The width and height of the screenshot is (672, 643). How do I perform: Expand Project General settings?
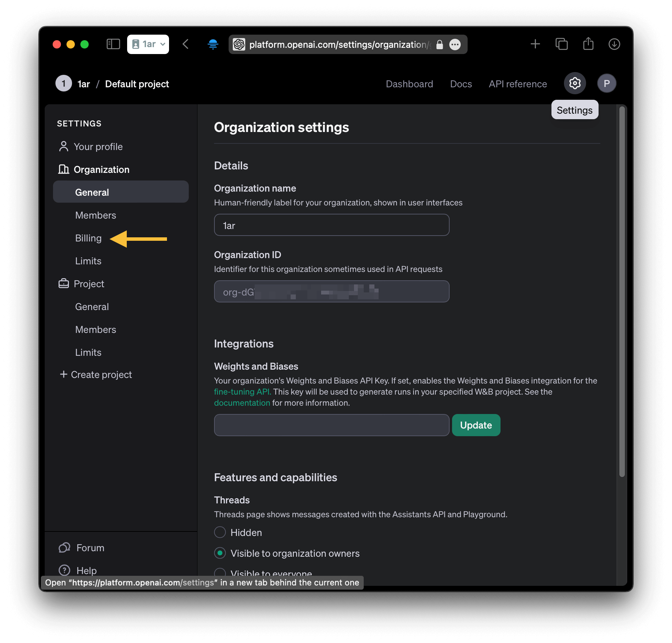pos(91,307)
